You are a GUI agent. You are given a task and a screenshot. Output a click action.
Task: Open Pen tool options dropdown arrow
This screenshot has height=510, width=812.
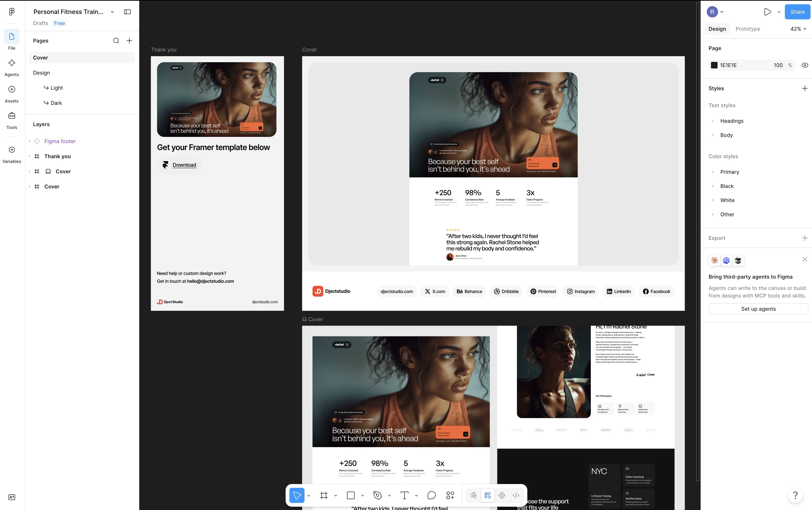coord(389,496)
